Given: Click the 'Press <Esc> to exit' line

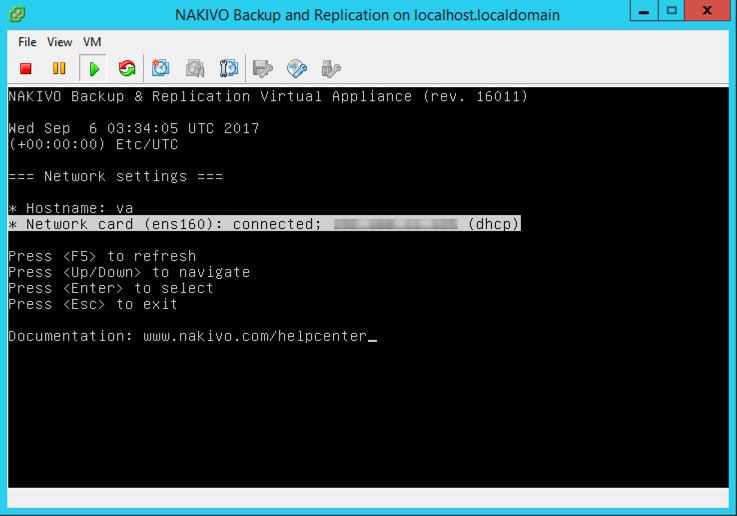Looking at the screenshot, I should 93,304.
